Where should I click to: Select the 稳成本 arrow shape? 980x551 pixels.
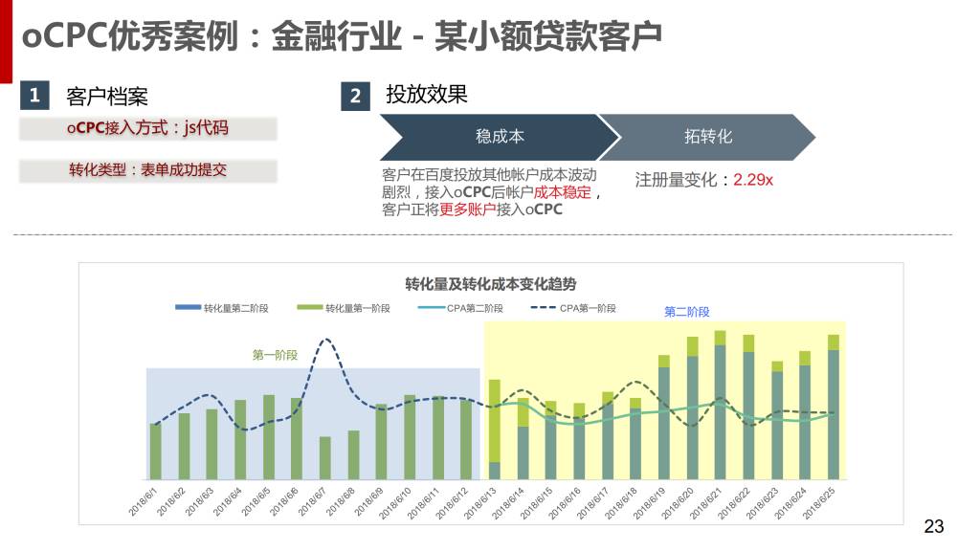(x=499, y=137)
